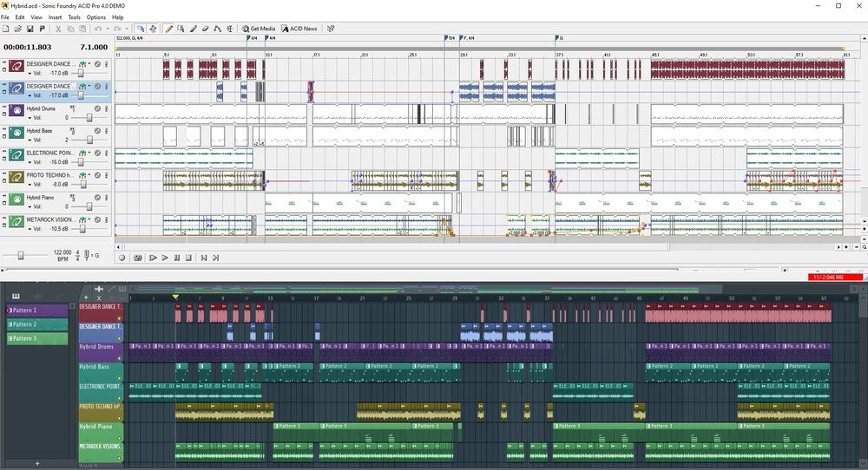Click the Copy icon in the toolbar
This screenshot has height=470, width=868.
[70, 29]
